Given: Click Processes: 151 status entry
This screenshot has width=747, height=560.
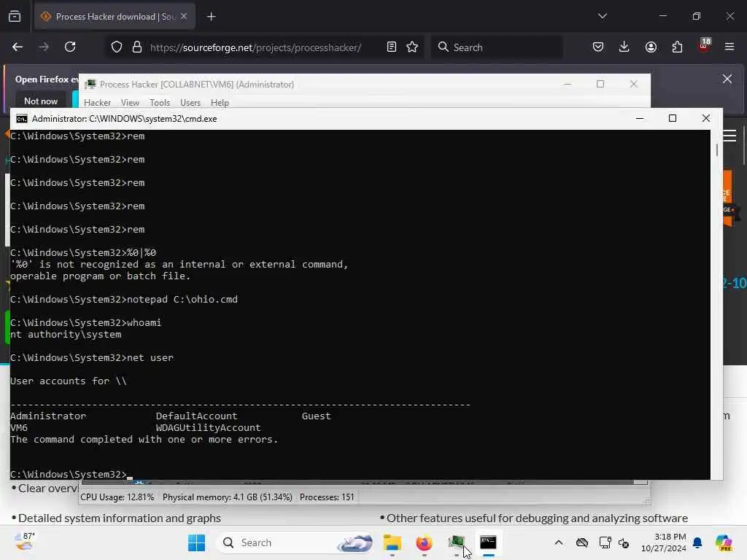Looking at the screenshot, I should pyautogui.click(x=327, y=497).
